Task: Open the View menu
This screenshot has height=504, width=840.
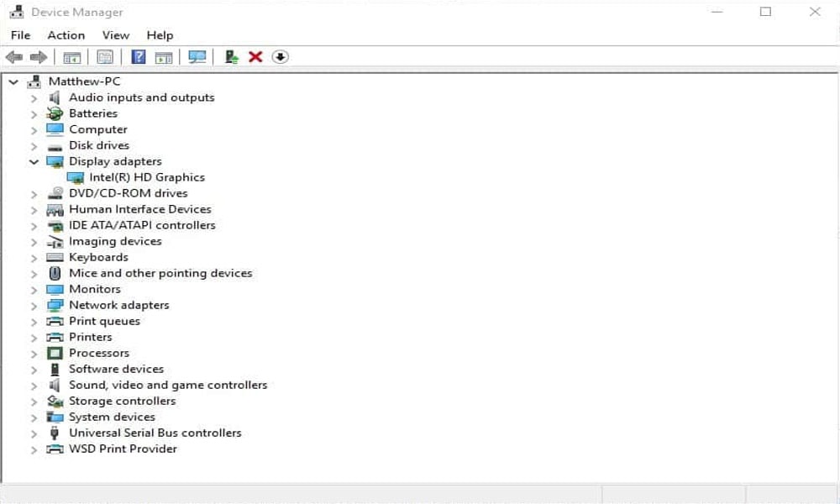Action: coord(116,34)
